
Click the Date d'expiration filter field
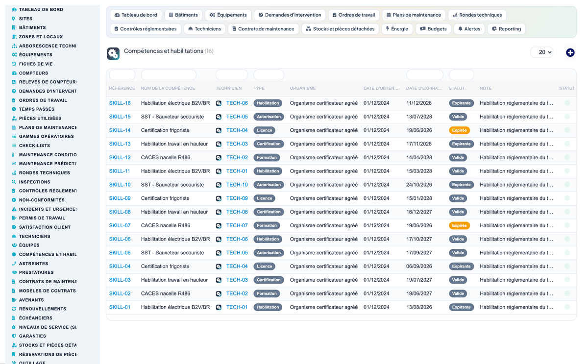(425, 75)
